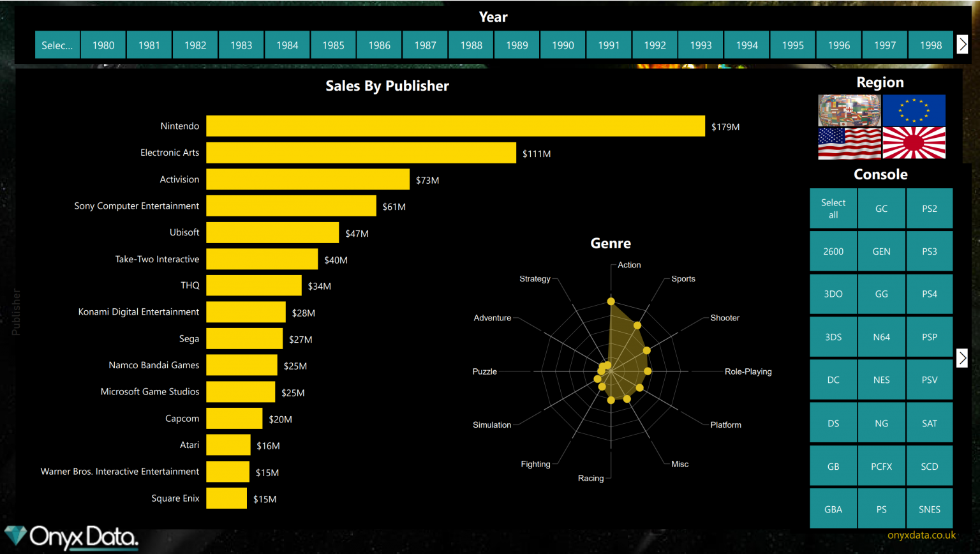Filter consoles by GC

(881, 208)
